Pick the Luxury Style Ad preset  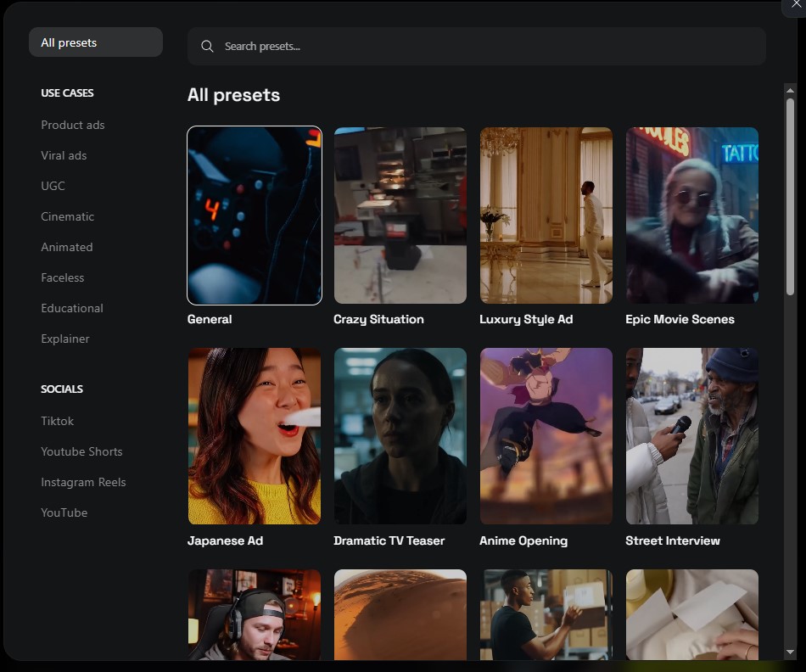(x=546, y=216)
